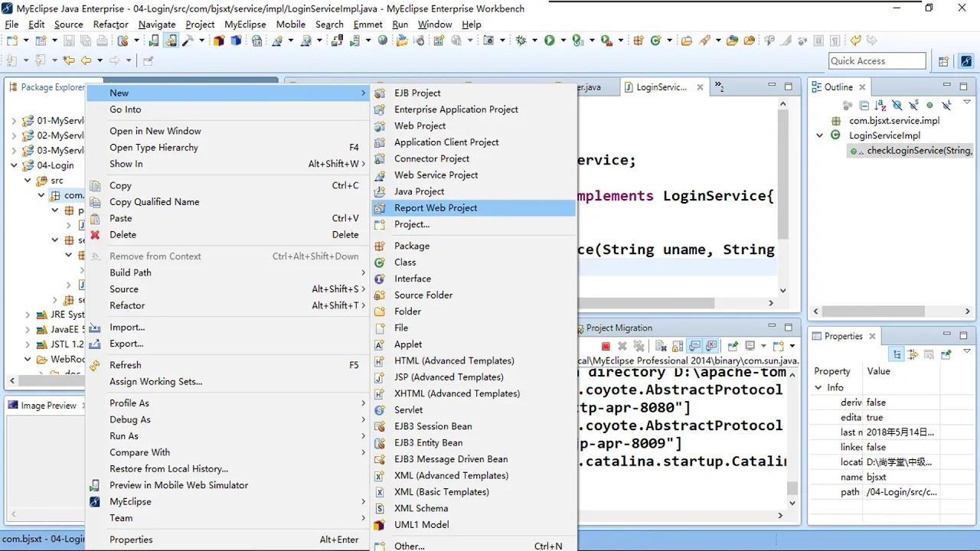Click the Pin Console icon

pyautogui.click(x=733, y=346)
